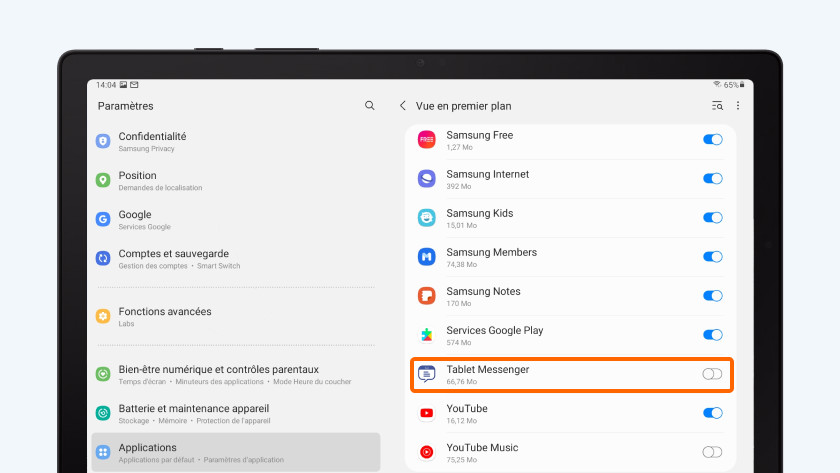Open Fonctions avancées

point(236,317)
